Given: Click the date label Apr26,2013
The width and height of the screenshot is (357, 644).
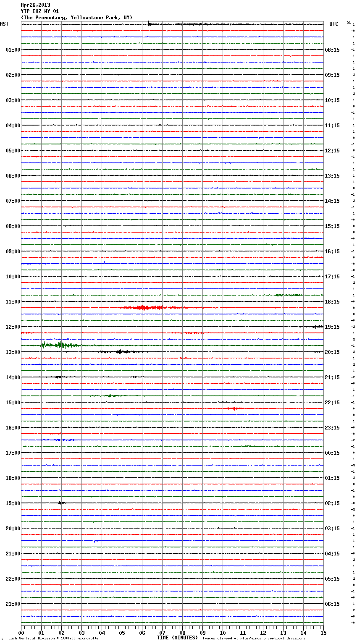Looking at the screenshot, I should click(x=35, y=5).
